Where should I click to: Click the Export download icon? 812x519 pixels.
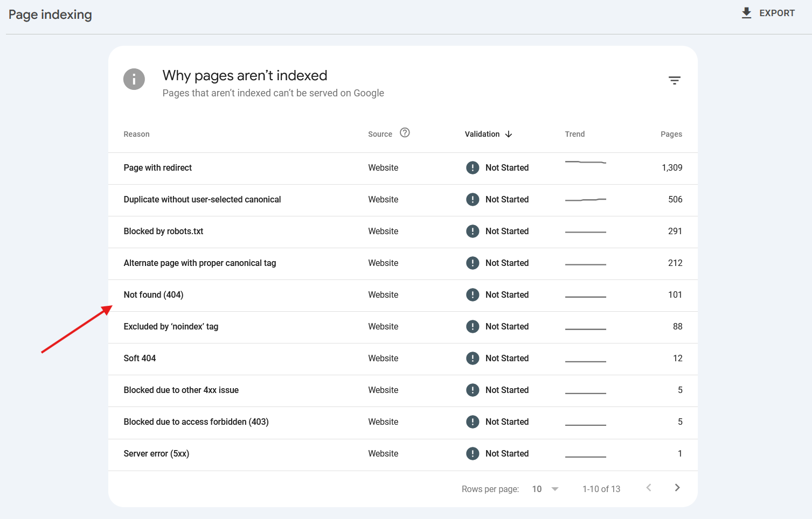coord(746,13)
